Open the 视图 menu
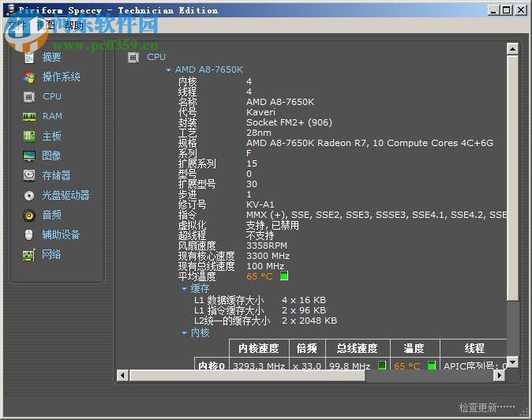 pos(46,25)
